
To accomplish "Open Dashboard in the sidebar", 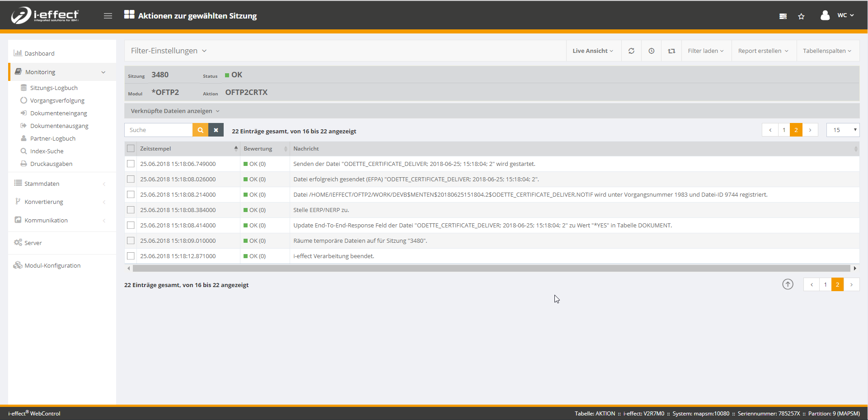I will [x=39, y=53].
